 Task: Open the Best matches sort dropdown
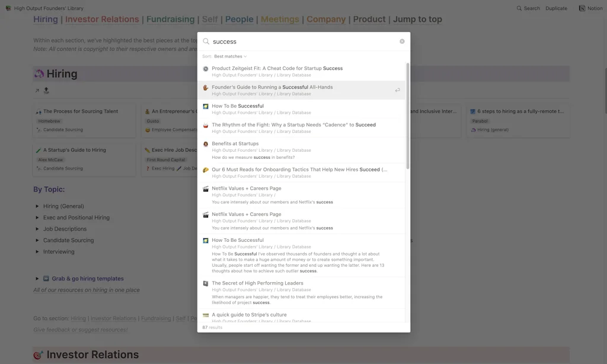(228, 55)
